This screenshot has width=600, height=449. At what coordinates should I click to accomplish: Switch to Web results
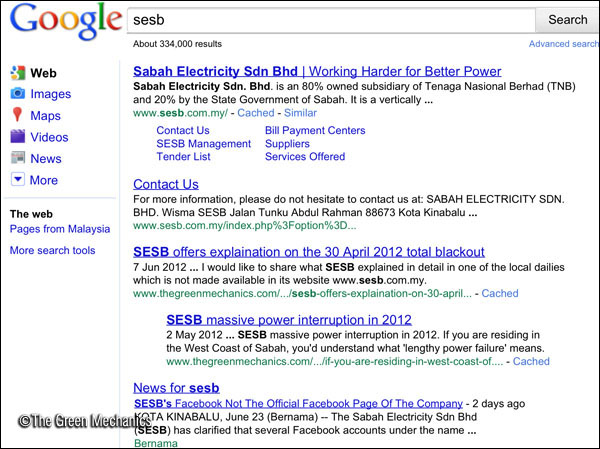click(43, 73)
